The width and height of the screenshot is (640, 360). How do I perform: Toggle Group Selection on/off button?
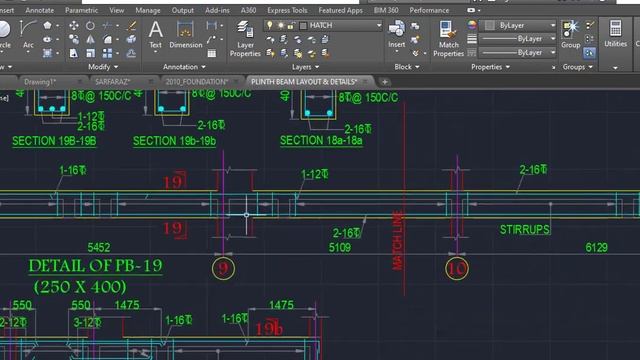coord(589,53)
